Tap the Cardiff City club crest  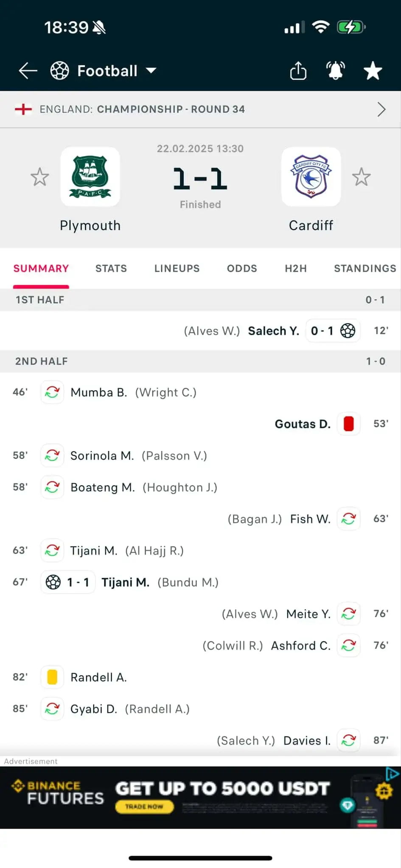coord(311,177)
